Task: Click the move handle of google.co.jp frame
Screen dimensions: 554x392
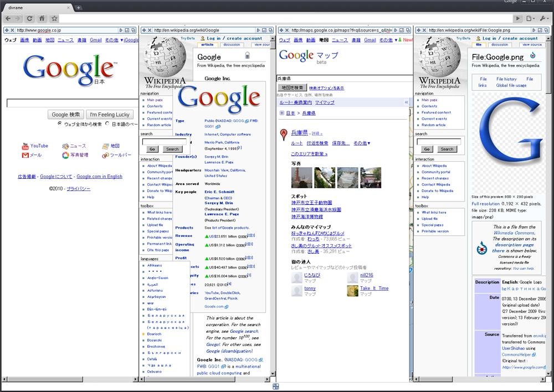Action: coord(6,30)
